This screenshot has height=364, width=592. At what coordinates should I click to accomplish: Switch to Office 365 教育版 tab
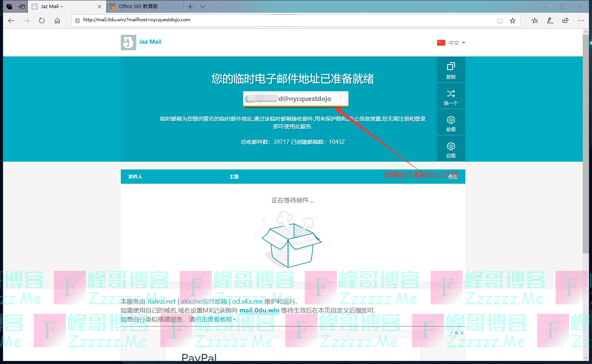click(138, 7)
